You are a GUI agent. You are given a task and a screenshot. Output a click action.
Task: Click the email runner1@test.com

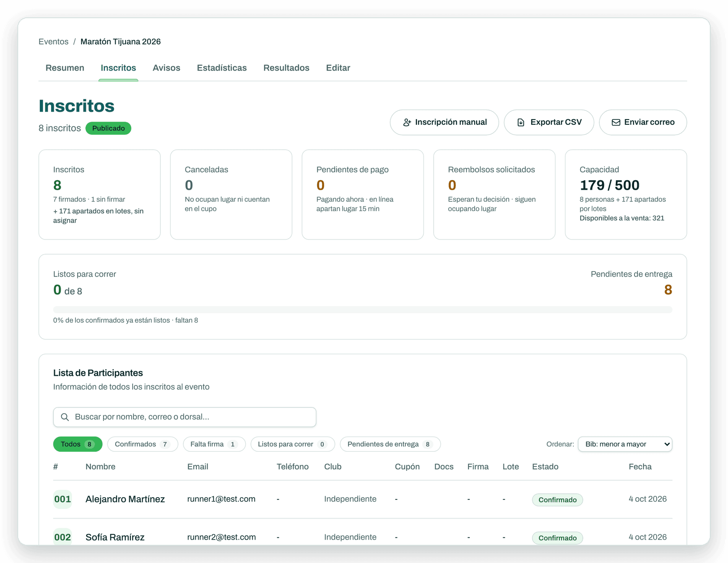(x=221, y=499)
